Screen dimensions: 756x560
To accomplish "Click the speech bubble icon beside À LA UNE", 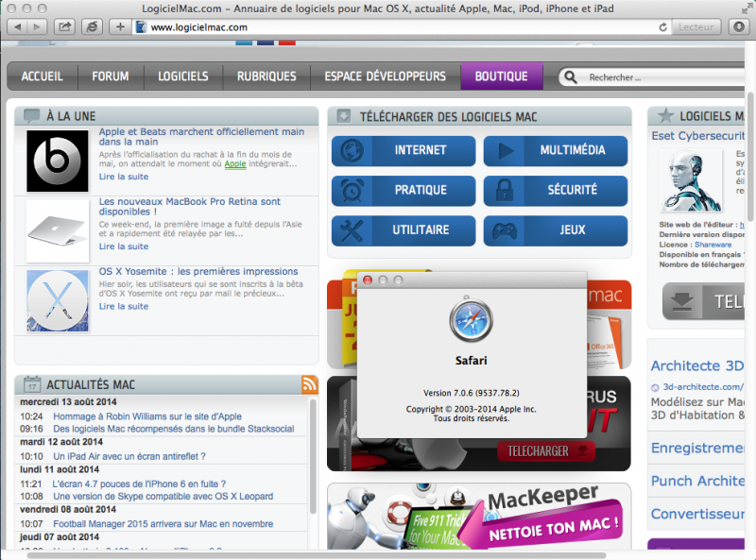I will [32, 115].
